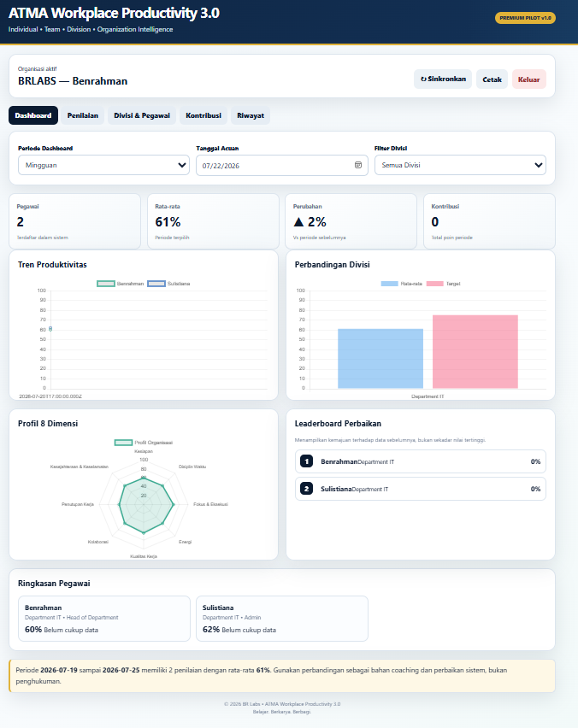
Task: Toggle the Sulistiana legend in Tren Produktivitas
Action: tap(168, 284)
